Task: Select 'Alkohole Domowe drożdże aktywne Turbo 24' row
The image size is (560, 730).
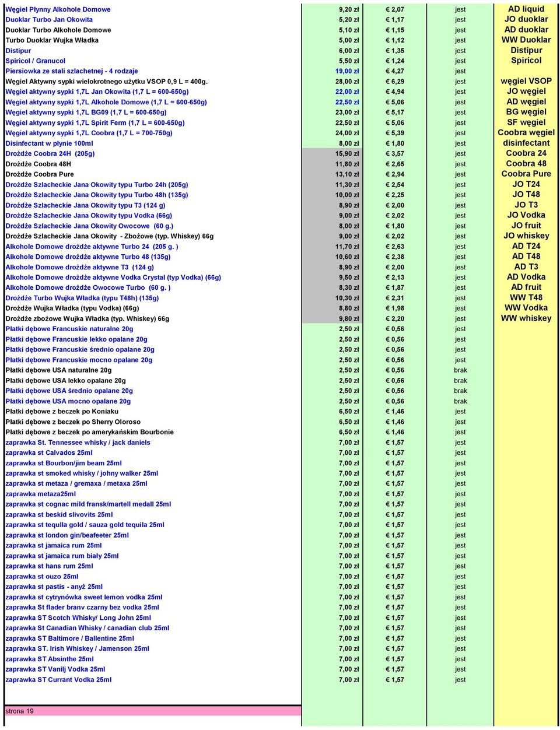Action: pyautogui.click(x=92, y=247)
